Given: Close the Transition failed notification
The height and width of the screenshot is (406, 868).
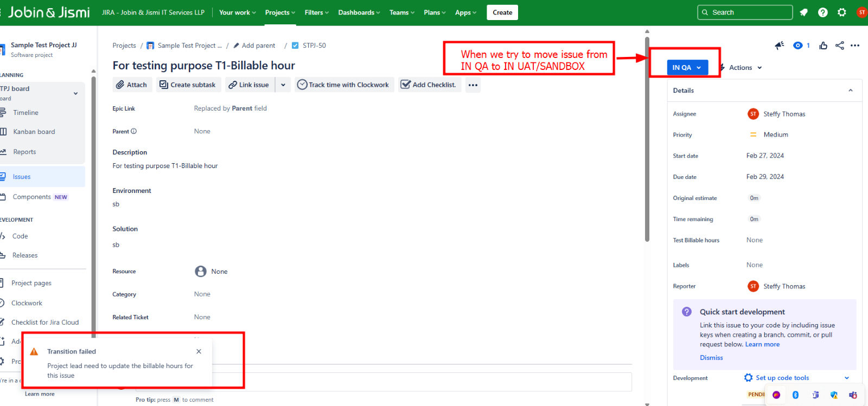Looking at the screenshot, I should pos(199,351).
